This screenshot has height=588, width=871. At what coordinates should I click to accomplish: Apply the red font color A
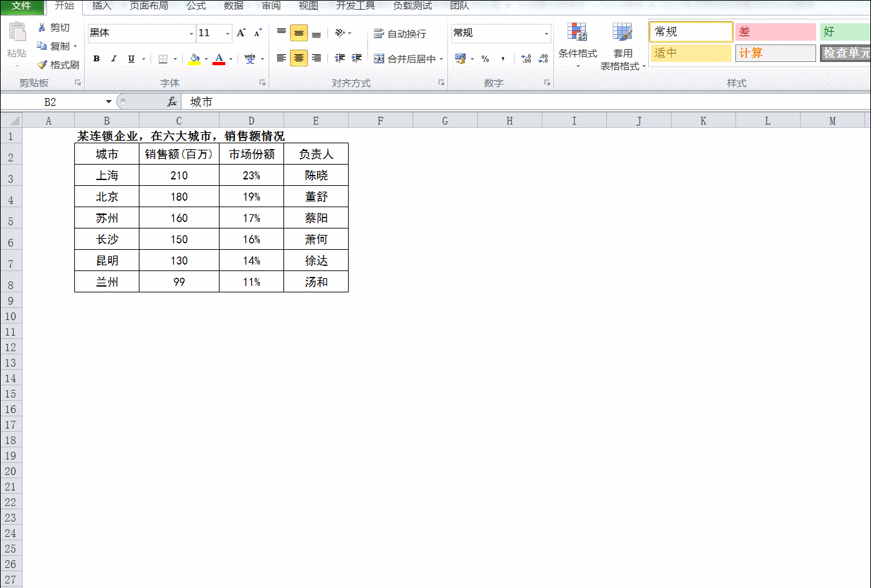click(219, 59)
